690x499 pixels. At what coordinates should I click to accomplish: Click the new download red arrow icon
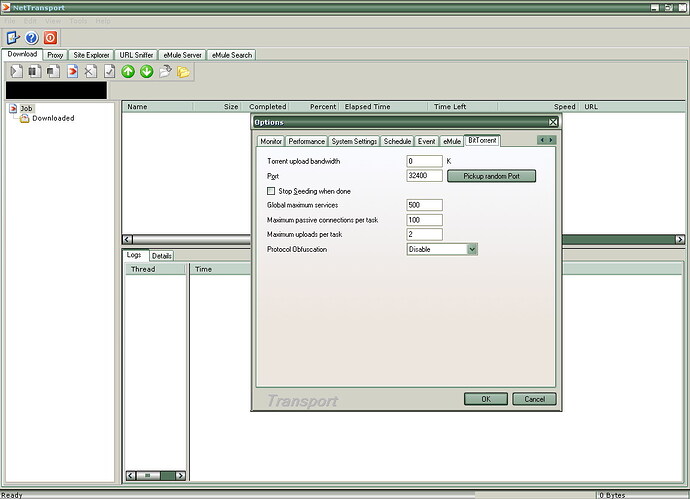click(x=72, y=71)
